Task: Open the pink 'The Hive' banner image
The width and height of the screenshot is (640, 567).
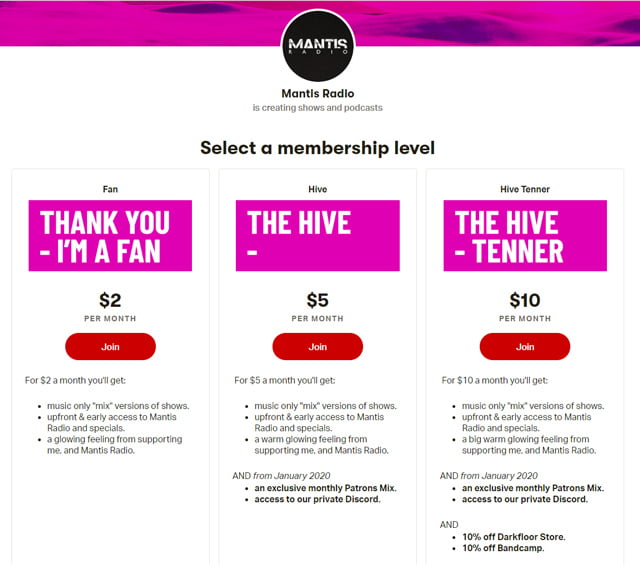Action: pos(318,236)
